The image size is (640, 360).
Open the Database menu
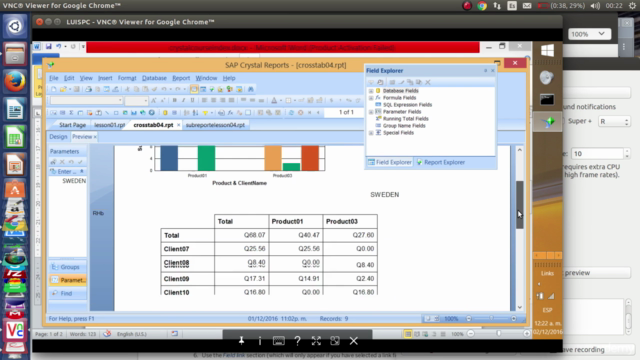[154, 78]
